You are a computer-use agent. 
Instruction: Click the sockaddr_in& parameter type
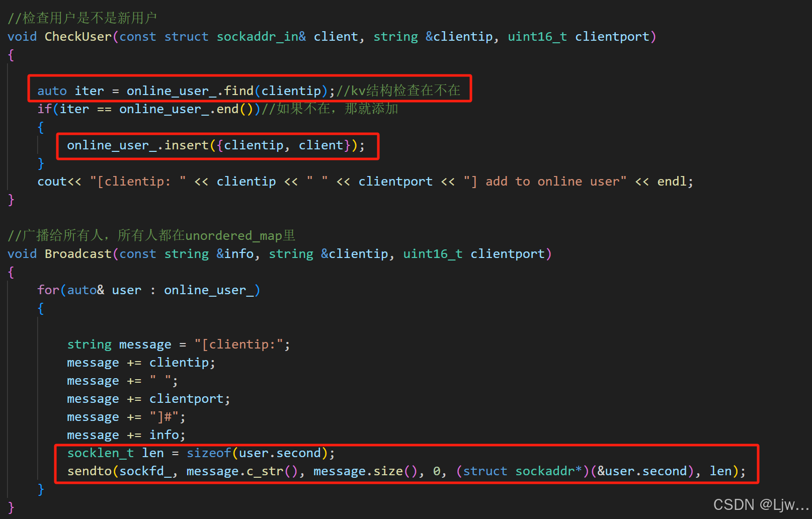click(x=261, y=37)
